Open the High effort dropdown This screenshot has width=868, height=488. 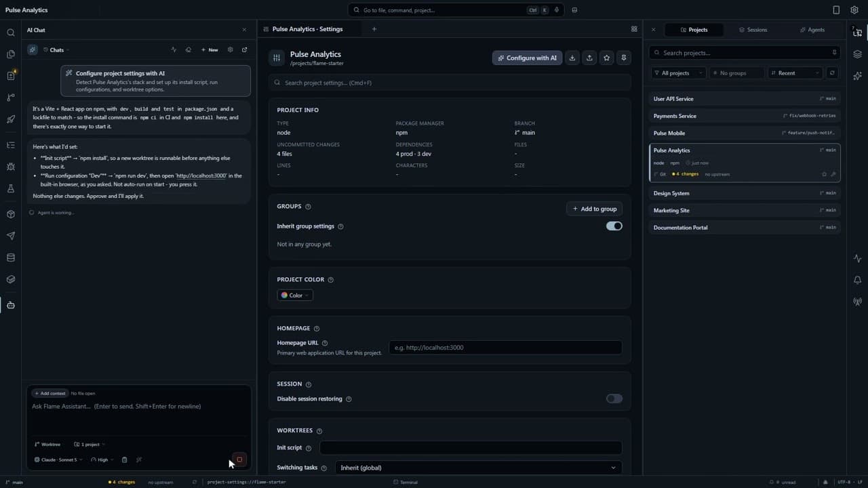pyautogui.click(x=102, y=460)
